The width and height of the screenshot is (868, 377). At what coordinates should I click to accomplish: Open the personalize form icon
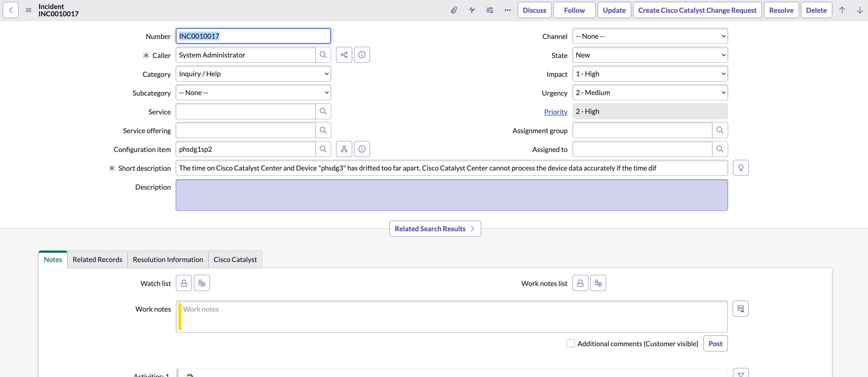click(490, 10)
